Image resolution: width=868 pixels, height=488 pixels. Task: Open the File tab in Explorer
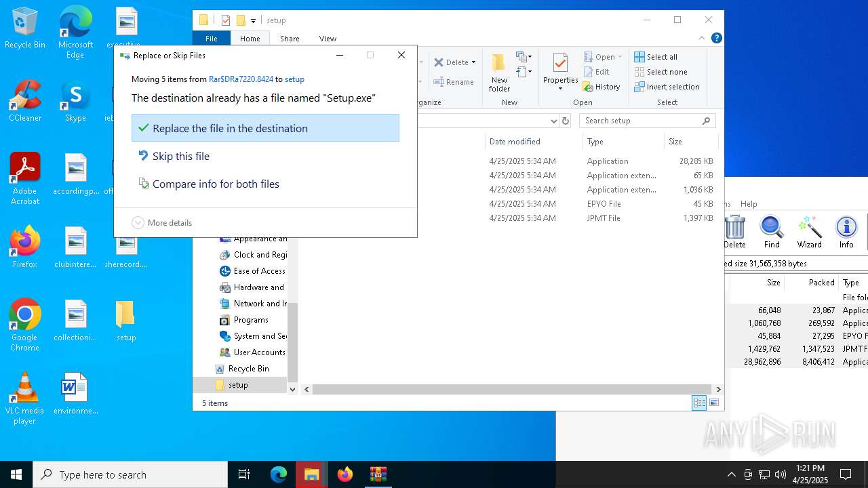pos(212,39)
